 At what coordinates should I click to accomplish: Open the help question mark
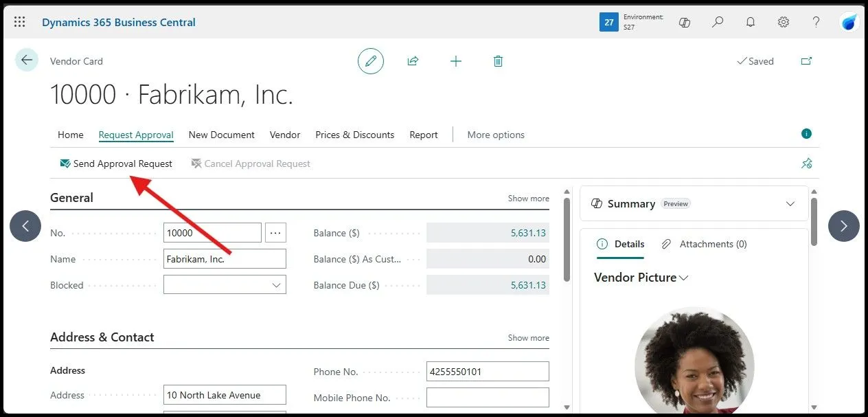(816, 22)
